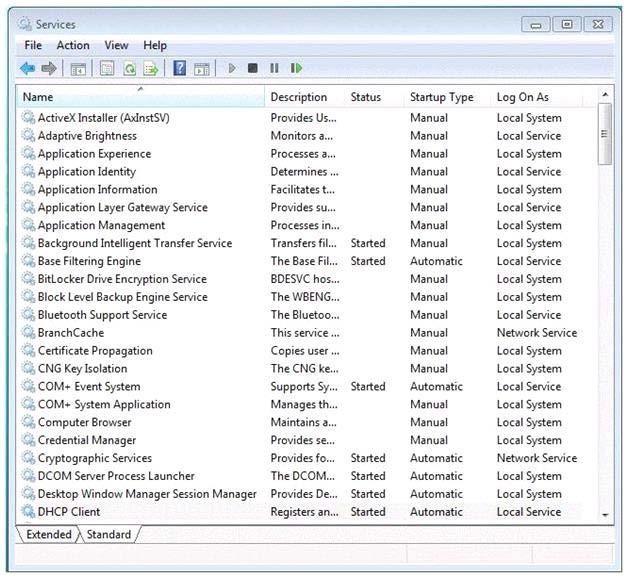Click the Forward arrow toolbar icon
This screenshot has height=579, width=633.
[49, 68]
